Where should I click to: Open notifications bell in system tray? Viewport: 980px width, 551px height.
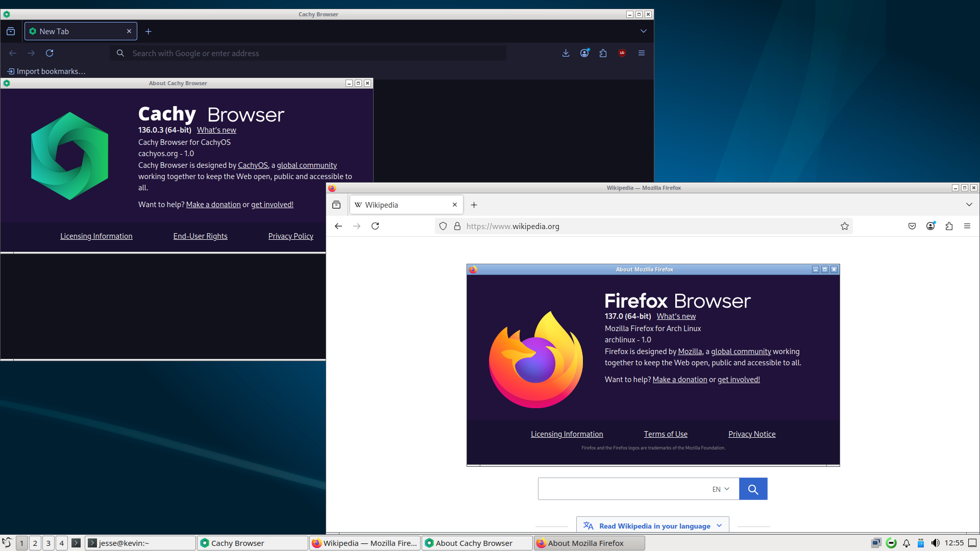click(x=906, y=543)
